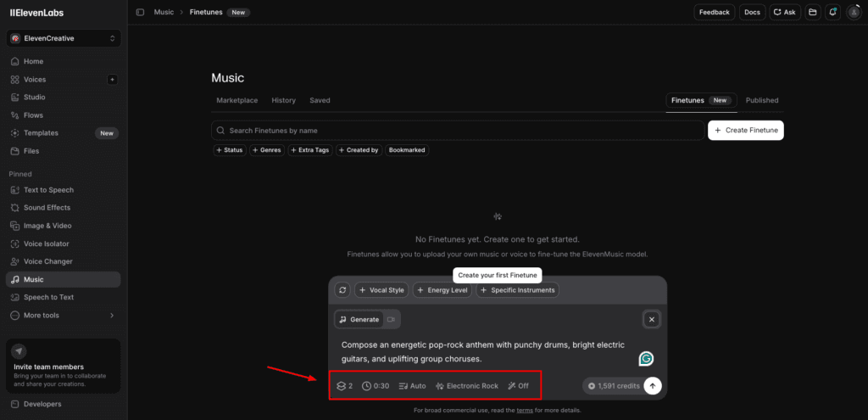This screenshot has width=868, height=420.
Task: Select the Finetunes tab
Action: pos(701,100)
